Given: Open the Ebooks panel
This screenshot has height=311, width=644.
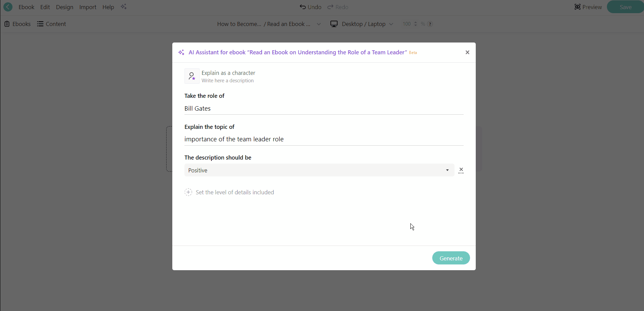Looking at the screenshot, I should pyautogui.click(x=18, y=24).
